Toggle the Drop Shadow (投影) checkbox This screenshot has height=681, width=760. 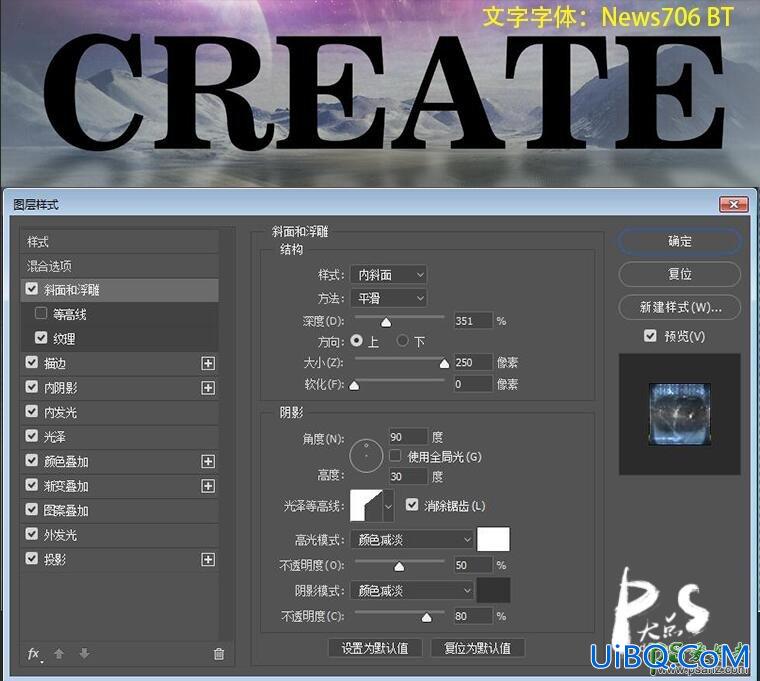pos(32,559)
